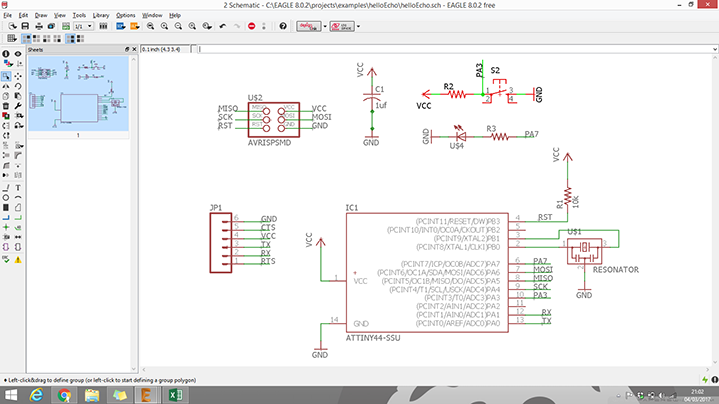Click the Zoom select magnifier icon

click(207, 26)
